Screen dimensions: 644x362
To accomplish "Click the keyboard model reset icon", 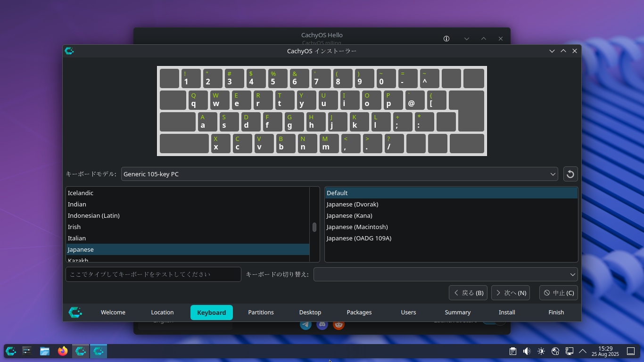I will (x=570, y=174).
